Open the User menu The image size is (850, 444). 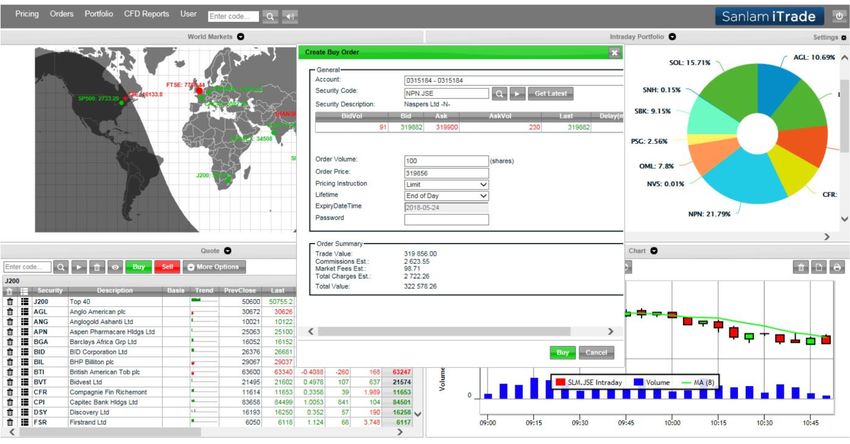point(189,14)
